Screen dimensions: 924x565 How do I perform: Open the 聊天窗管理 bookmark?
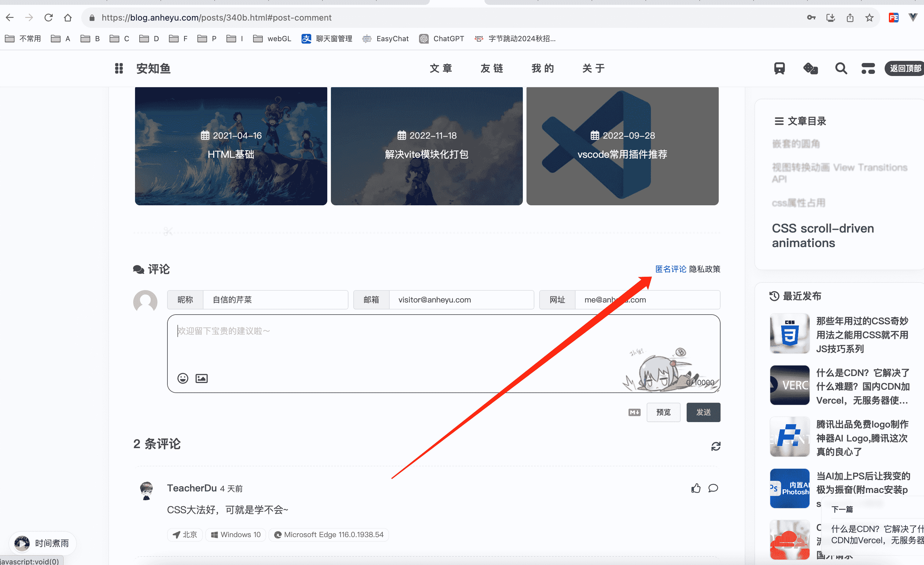click(x=327, y=38)
